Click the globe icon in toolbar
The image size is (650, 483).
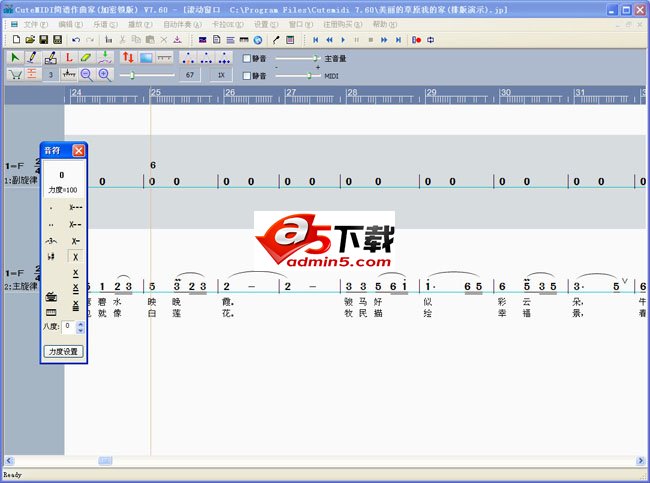pyautogui.click(x=258, y=40)
